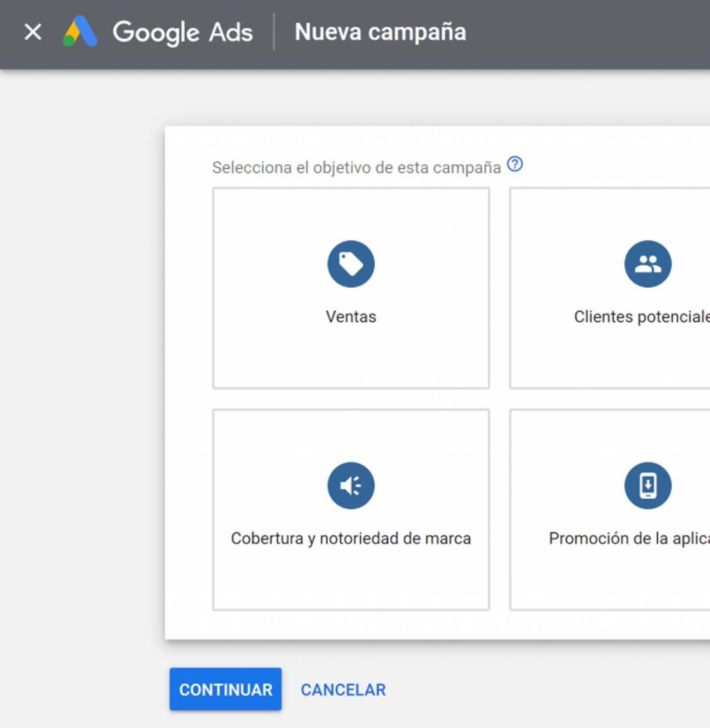The width and height of the screenshot is (710, 728).
Task: Choose the Ventas objective label
Action: 351,316
